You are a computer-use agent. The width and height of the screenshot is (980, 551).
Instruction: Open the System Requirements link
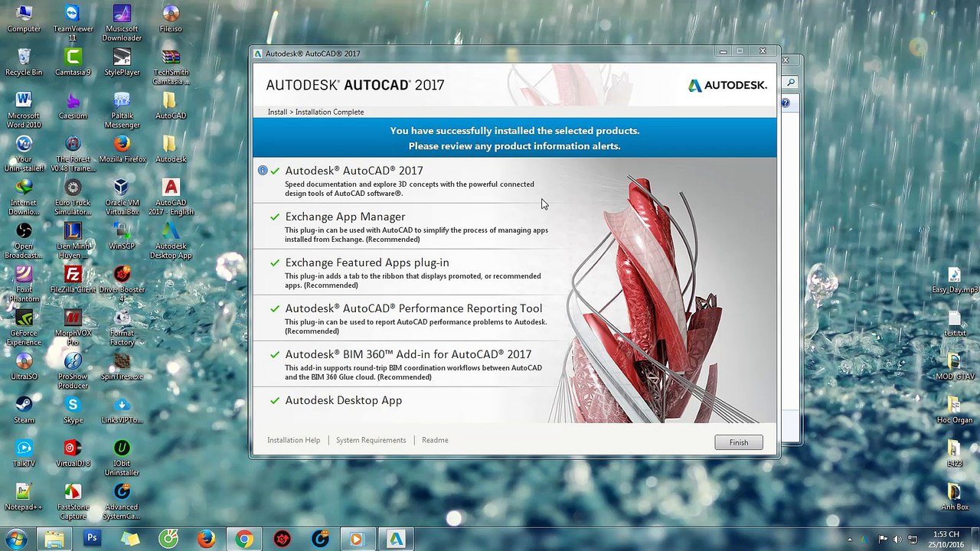pyautogui.click(x=371, y=440)
